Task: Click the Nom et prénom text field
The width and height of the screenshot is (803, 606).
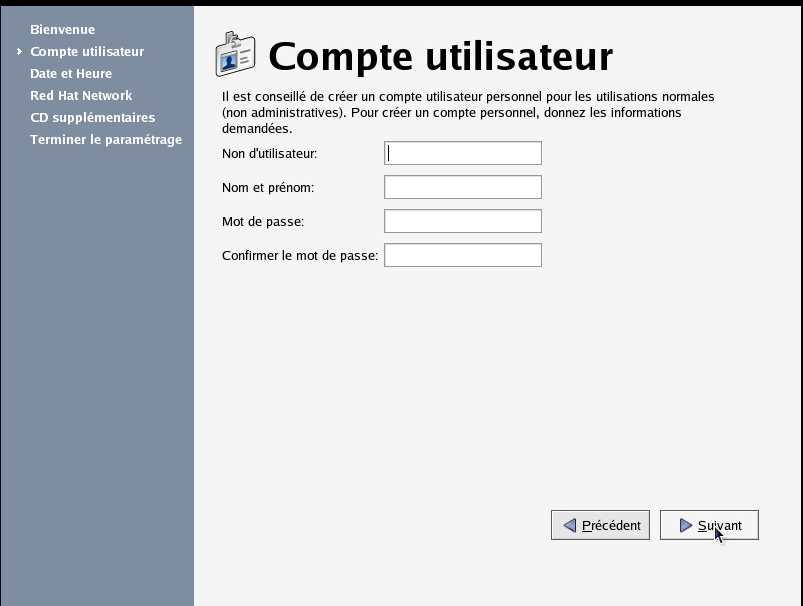Action: (463, 187)
